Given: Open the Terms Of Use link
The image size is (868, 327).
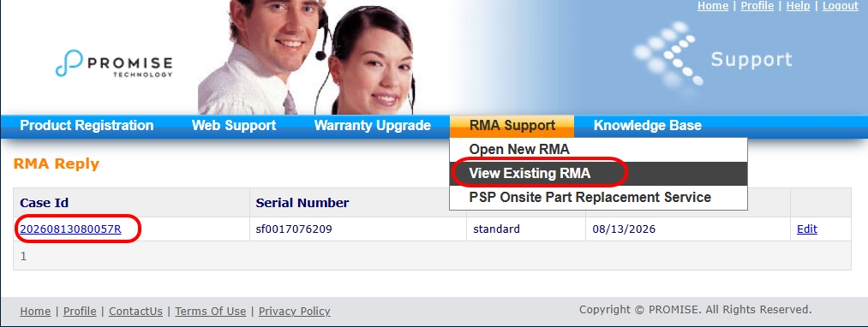Looking at the screenshot, I should pos(210,312).
